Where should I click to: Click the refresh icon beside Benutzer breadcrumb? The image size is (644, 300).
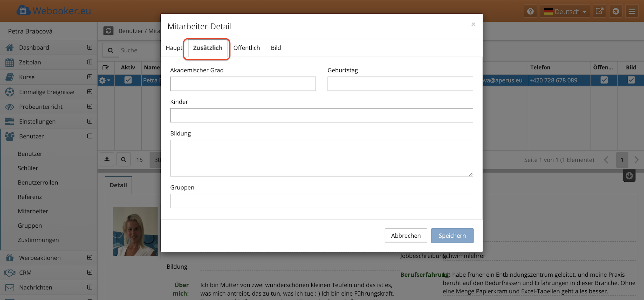click(x=108, y=31)
